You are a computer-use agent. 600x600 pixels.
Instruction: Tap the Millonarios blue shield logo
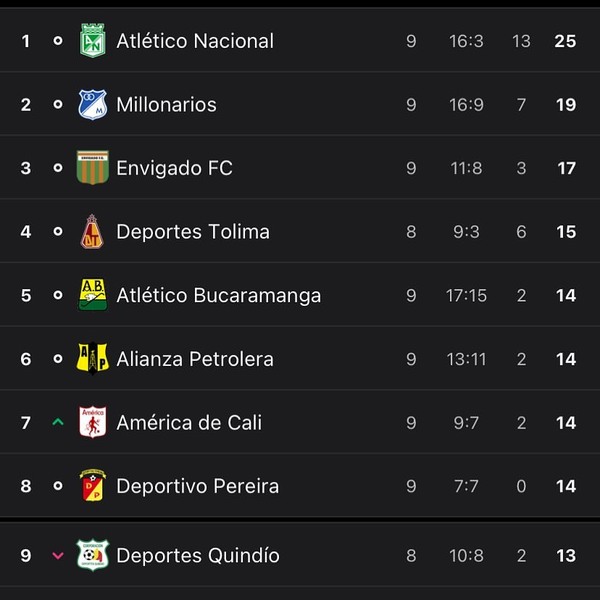[93, 104]
